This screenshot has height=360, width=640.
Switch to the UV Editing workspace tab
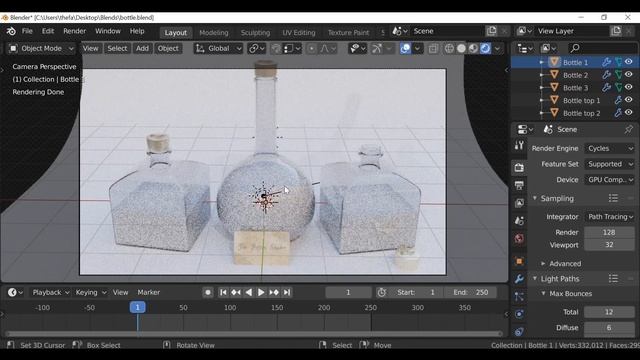[299, 32]
